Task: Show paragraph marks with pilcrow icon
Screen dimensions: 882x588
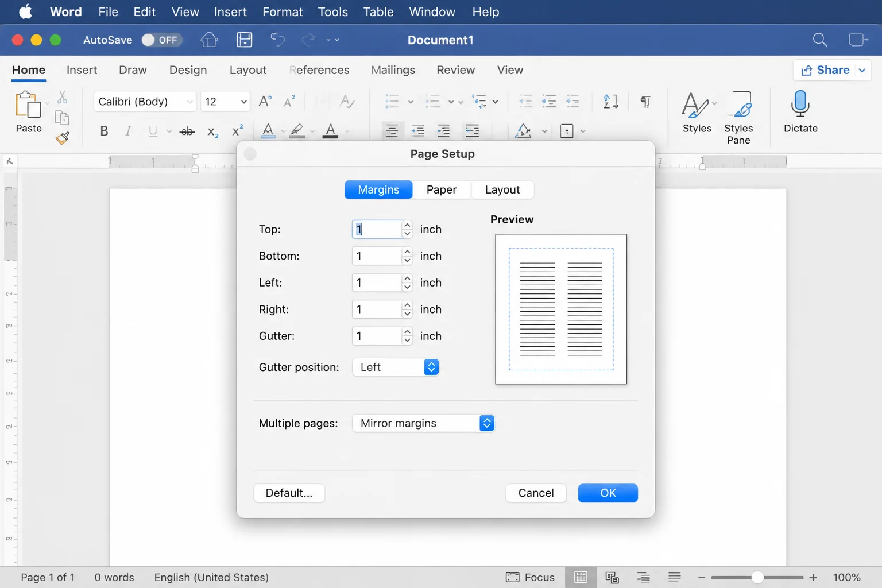Action: (x=645, y=102)
